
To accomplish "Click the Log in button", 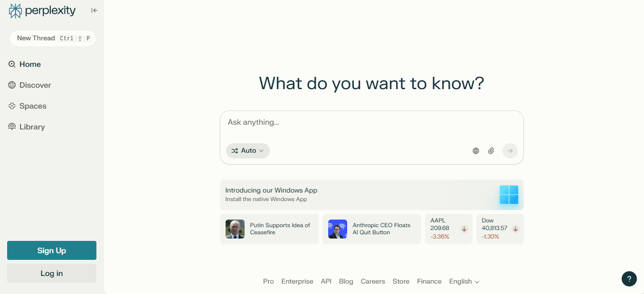I will (52, 273).
